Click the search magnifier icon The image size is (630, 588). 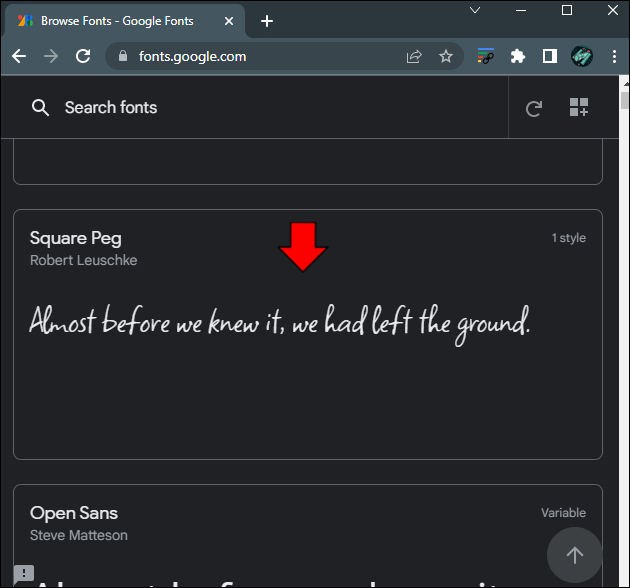pyautogui.click(x=40, y=108)
